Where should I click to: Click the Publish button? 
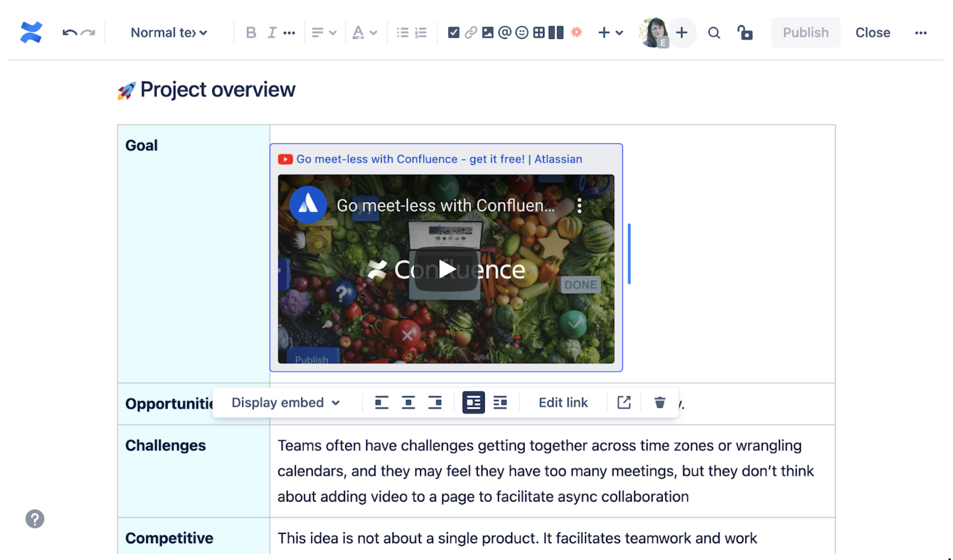(806, 32)
